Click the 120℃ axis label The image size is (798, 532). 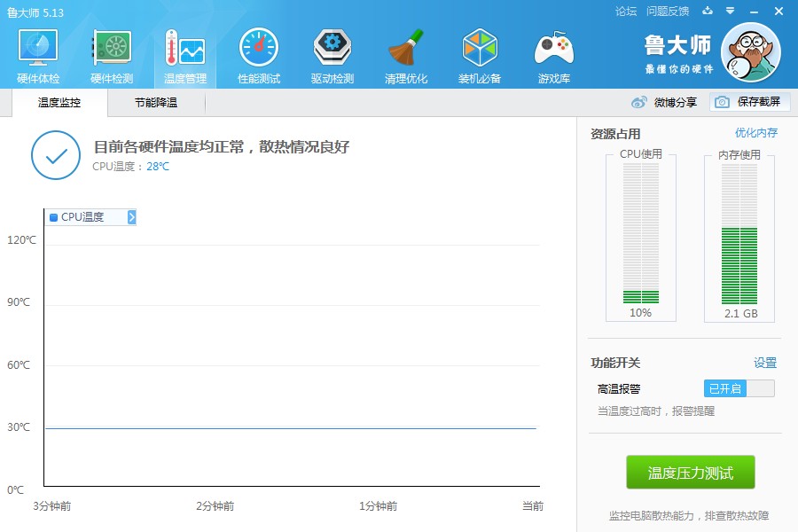pyautogui.click(x=21, y=239)
